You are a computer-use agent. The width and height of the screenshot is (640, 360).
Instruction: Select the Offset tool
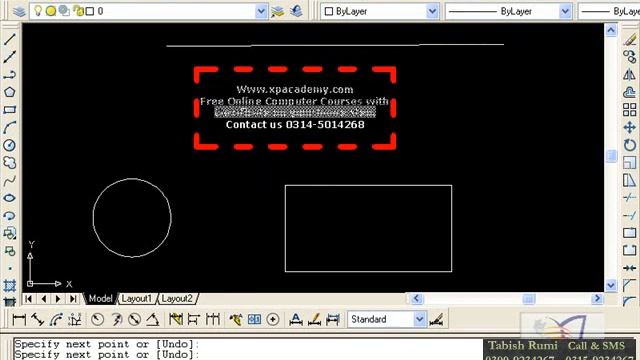[630, 92]
